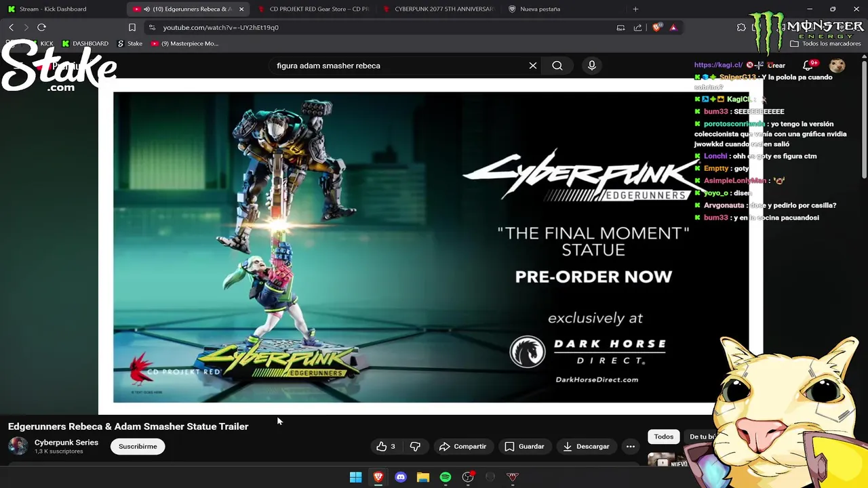
Task: Select the Todos filter chip
Action: pos(664,436)
